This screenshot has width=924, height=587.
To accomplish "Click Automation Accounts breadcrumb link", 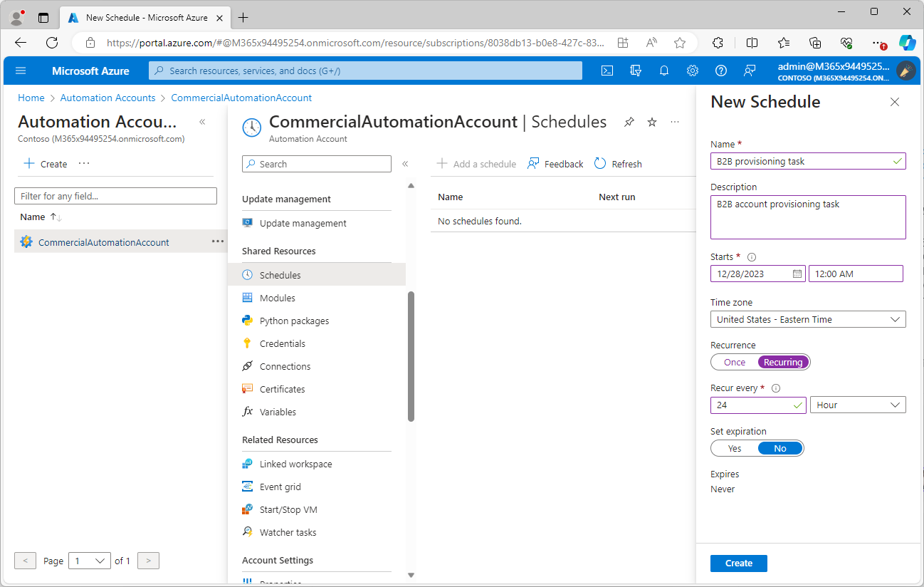I will (x=107, y=98).
